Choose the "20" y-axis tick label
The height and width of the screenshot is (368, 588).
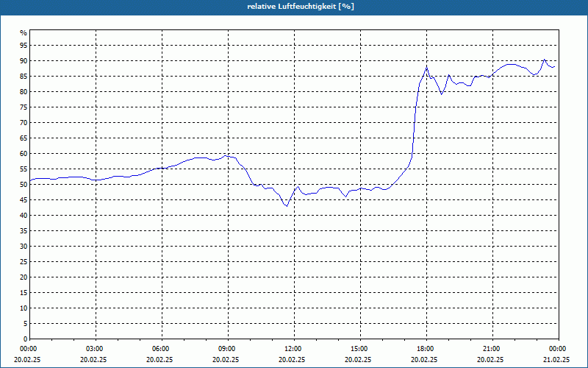pyautogui.click(x=24, y=277)
